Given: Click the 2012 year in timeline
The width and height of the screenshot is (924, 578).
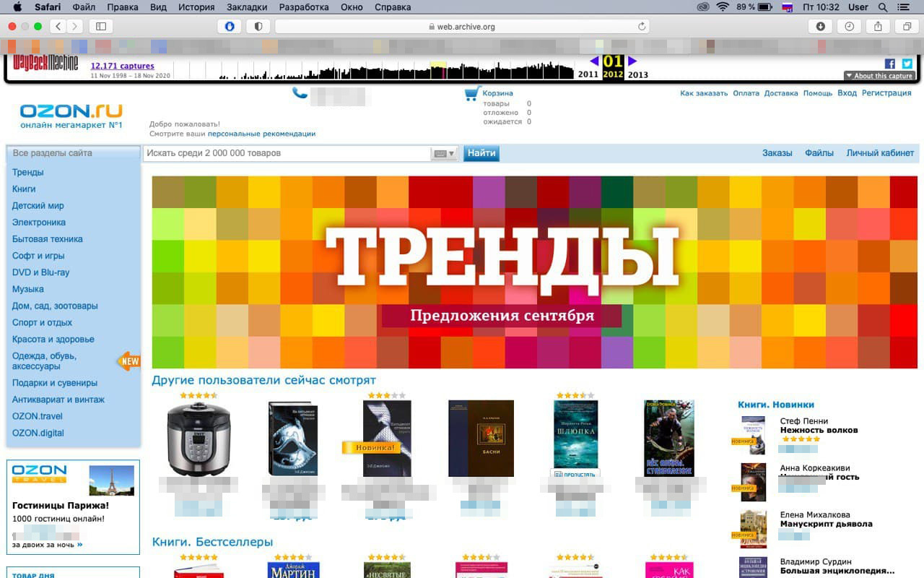Looking at the screenshot, I should coord(613,74).
